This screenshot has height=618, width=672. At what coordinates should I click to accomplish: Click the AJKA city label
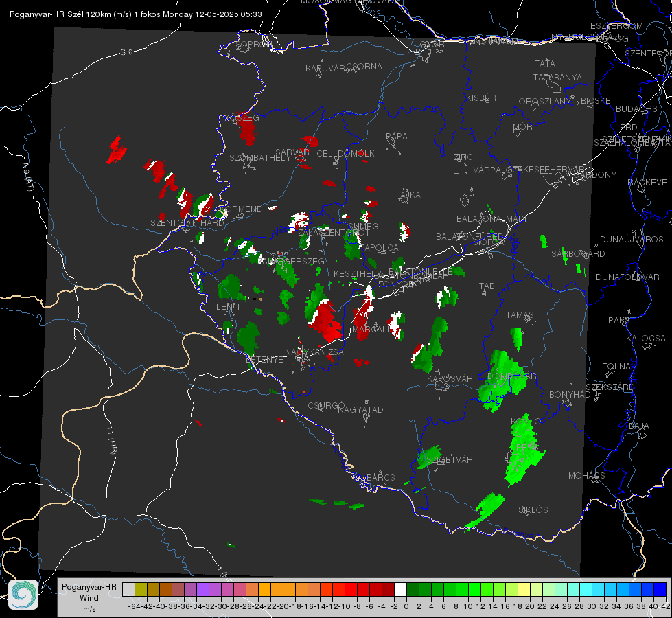point(410,195)
